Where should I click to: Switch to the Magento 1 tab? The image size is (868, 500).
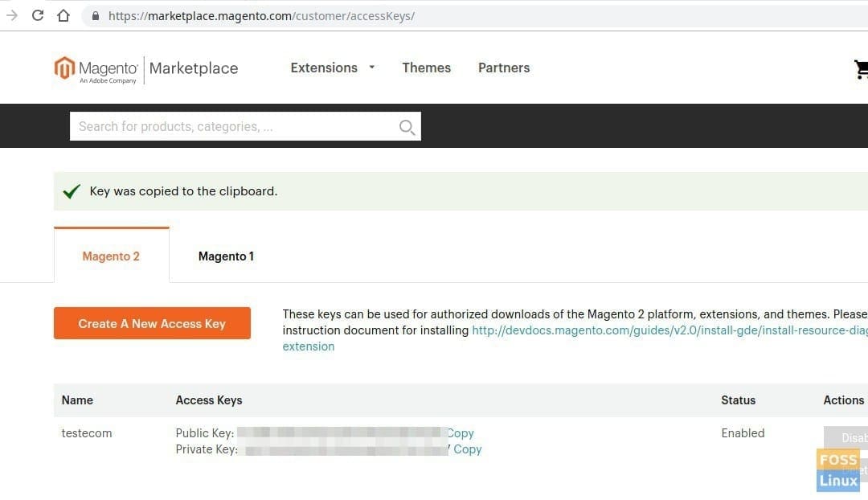coord(226,256)
